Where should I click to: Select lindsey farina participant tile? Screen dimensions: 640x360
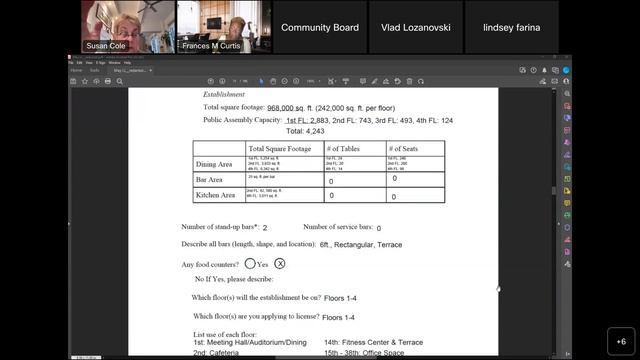512,27
